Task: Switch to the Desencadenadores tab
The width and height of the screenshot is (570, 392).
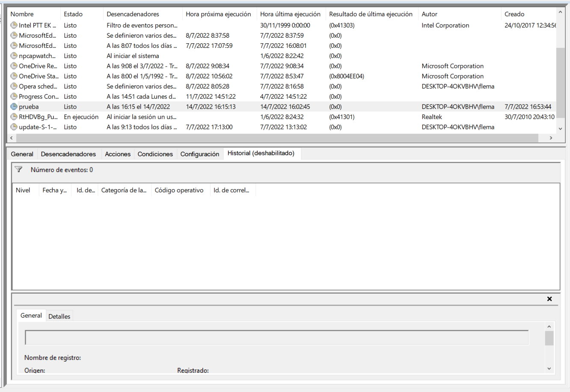Action: click(68, 154)
